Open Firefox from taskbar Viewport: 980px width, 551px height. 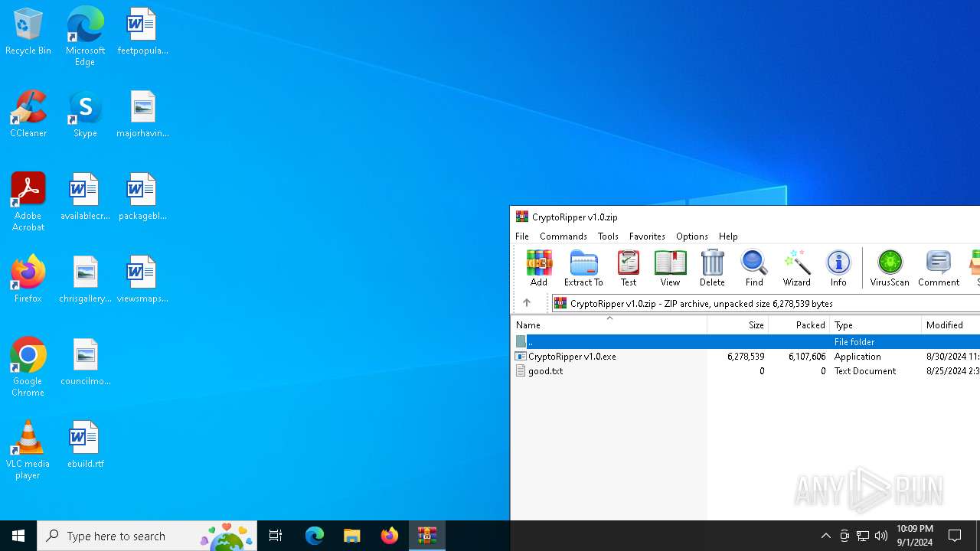(390, 536)
